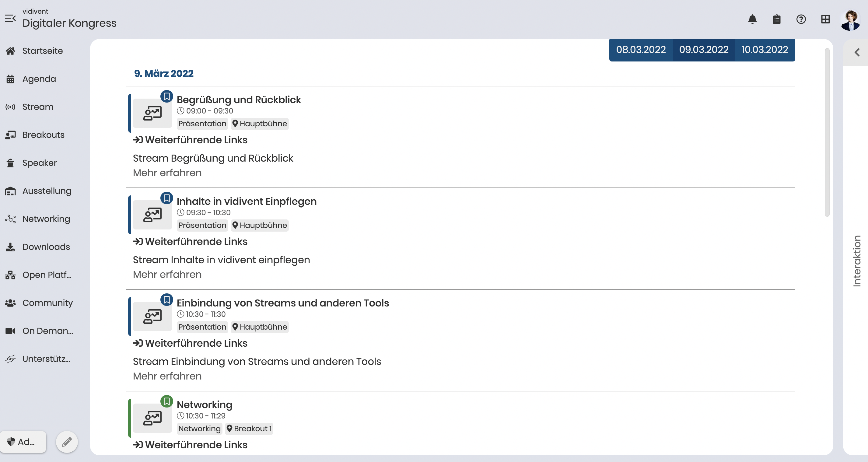Expand the Interaktion side panel
Screen dimensions: 868x462
857,52
